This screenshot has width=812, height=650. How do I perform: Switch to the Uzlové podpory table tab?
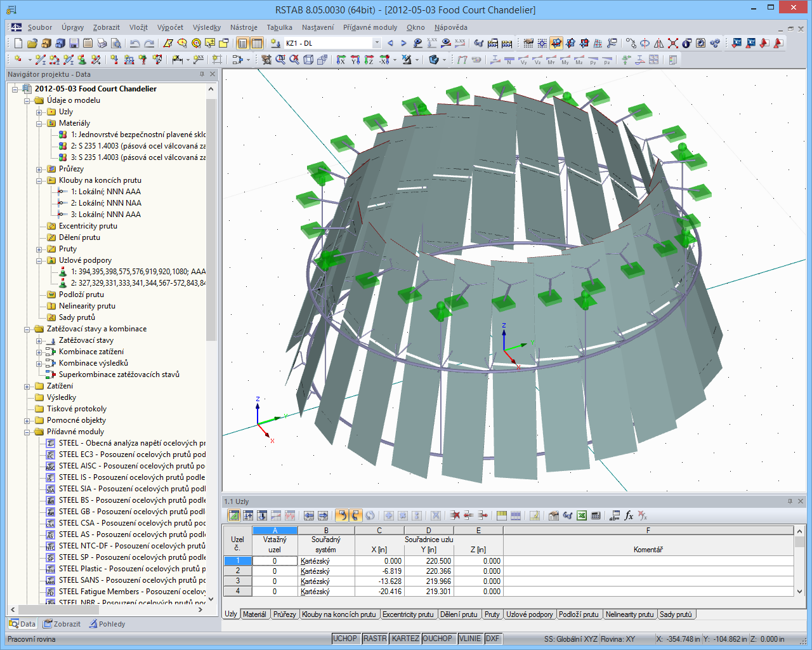[529, 614]
